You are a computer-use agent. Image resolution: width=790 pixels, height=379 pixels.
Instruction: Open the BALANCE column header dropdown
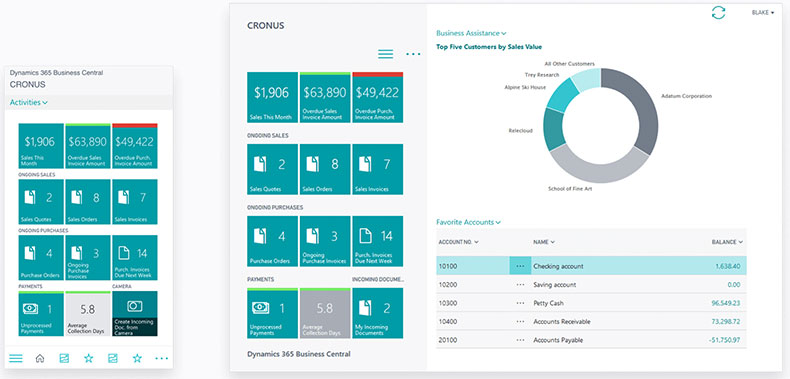728,242
